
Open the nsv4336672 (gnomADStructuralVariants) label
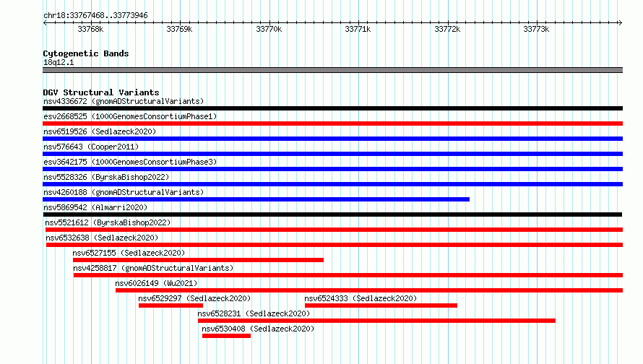[x=124, y=101]
